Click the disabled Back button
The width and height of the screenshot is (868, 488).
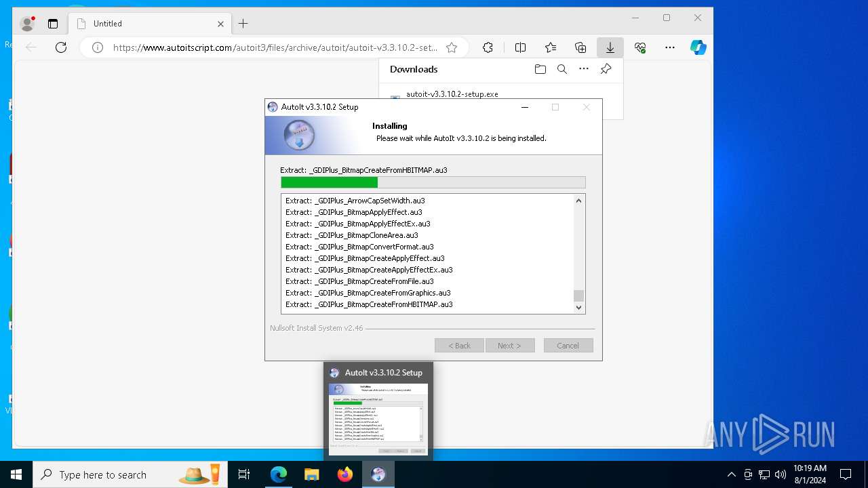click(x=459, y=346)
